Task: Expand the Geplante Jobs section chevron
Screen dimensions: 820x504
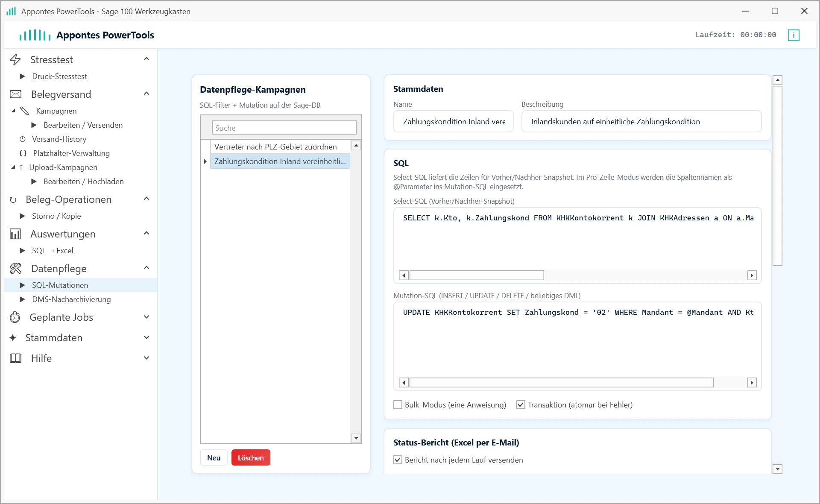Action: pyautogui.click(x=146, y=317)
